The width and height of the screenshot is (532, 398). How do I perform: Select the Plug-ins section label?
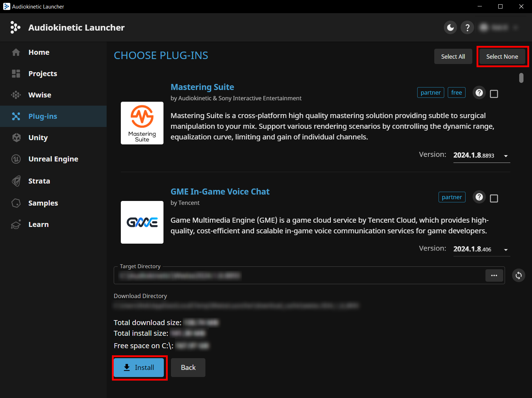(43, 116)
